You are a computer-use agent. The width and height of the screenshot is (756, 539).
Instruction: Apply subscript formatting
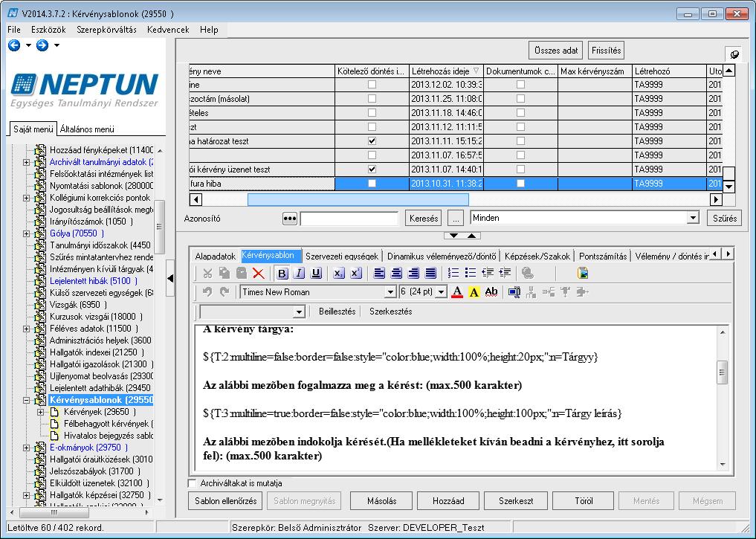pyautogui.click(x=338, y=274)
